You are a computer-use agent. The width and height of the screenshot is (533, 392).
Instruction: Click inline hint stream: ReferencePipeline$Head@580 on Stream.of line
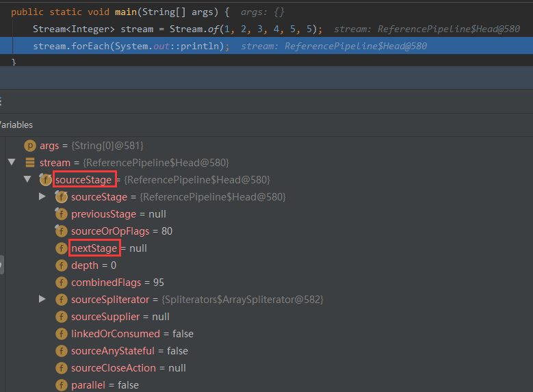(427, 29)
